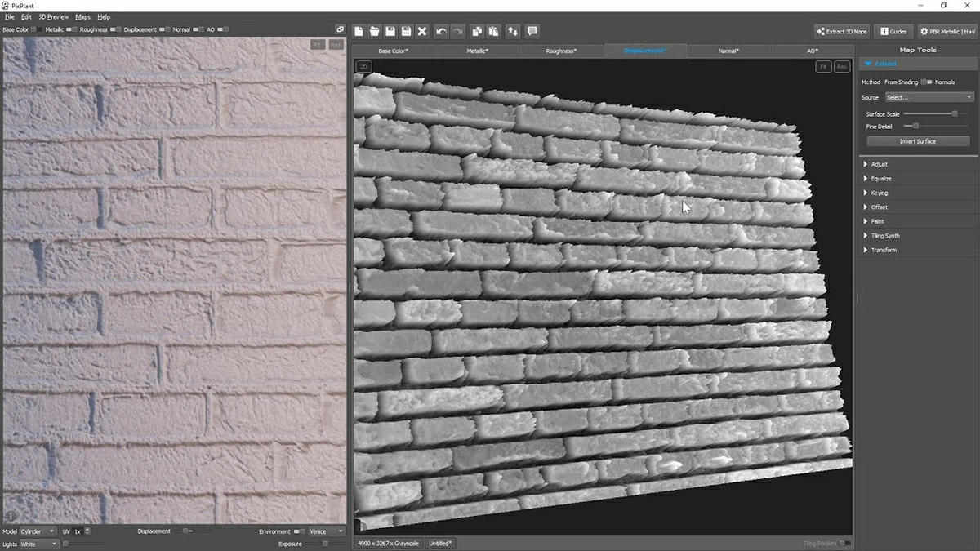Image resolution: width=980 pixels, height=551 pixels.
Task: Open PBR Metallic settings with the gear button
Action: coord(947,31)
